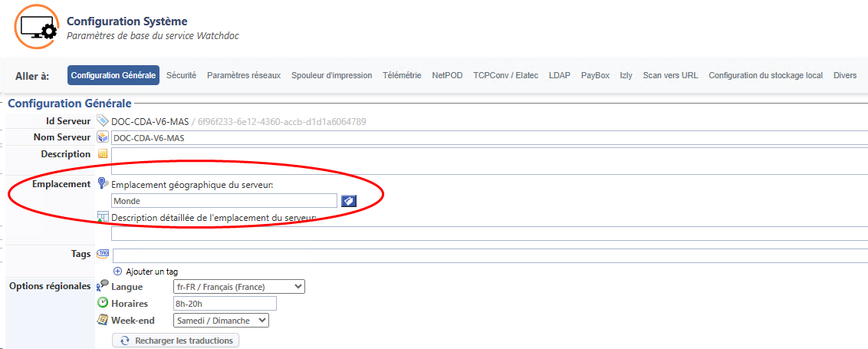Click the Week-end calendar icon
Viewport: 868px width, 349px height.
[103, 320]
